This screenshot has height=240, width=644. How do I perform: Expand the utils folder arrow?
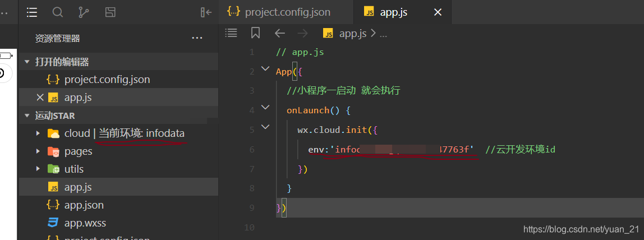coord(38,169)
